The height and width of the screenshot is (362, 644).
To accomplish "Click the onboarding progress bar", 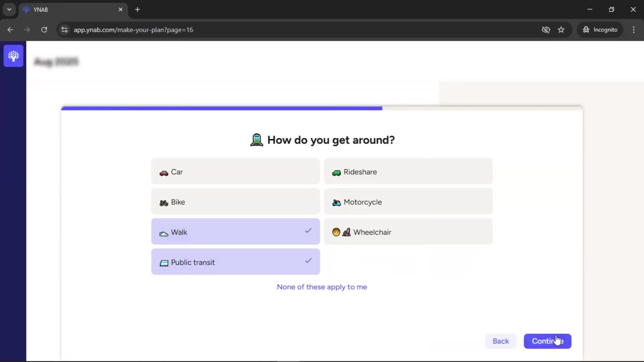I will [x=322, y=108].
